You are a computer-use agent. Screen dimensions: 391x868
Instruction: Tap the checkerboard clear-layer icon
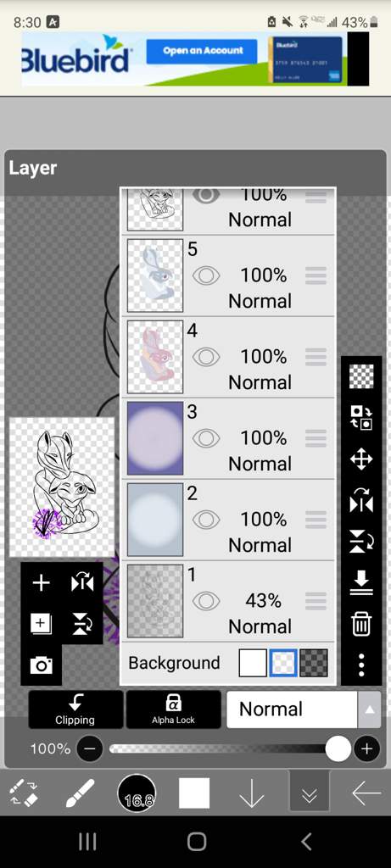pos(361,376)
